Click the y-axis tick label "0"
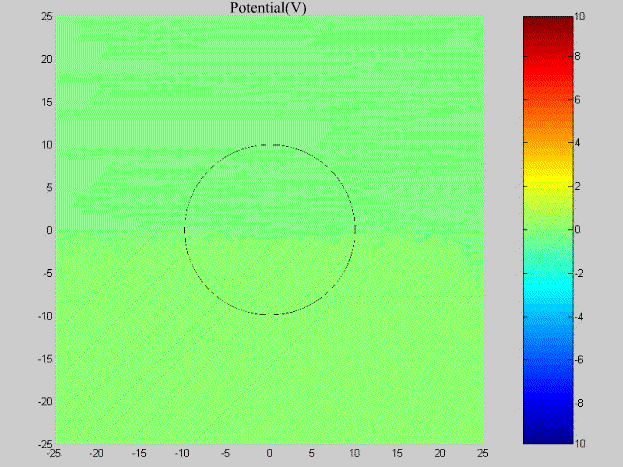The height and width of the screenshot is (467, 623). 49,230
